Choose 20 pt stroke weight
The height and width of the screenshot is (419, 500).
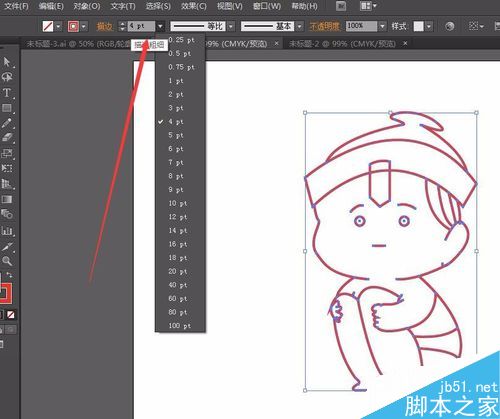point(180,271)
